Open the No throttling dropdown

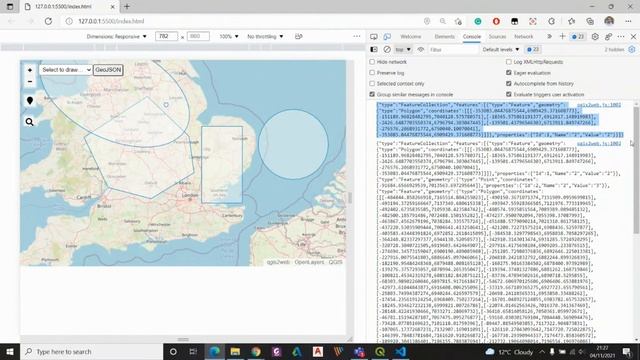pyautogui.click(x=265, y=36)
